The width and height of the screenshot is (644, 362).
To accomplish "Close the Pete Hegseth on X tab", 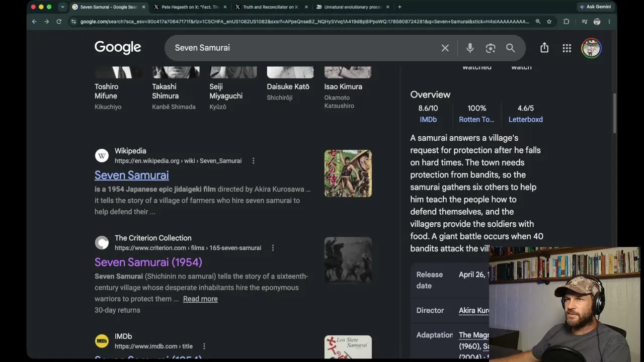I will pos(225,7).
